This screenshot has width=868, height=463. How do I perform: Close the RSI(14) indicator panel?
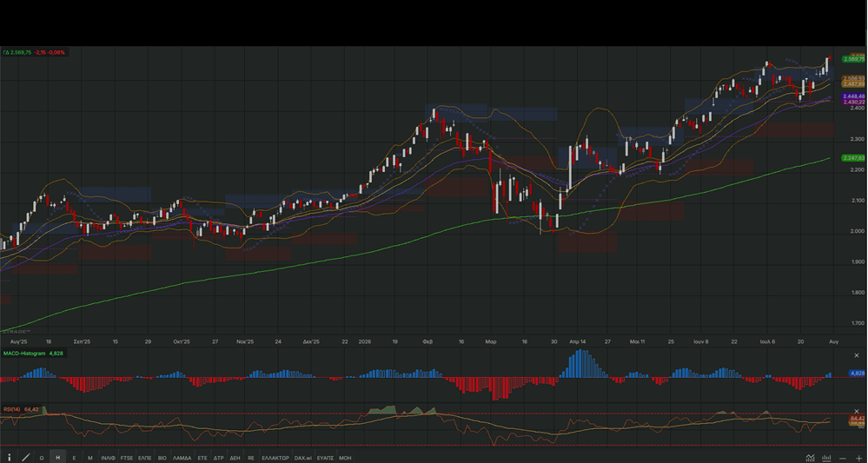click(857, 412)
